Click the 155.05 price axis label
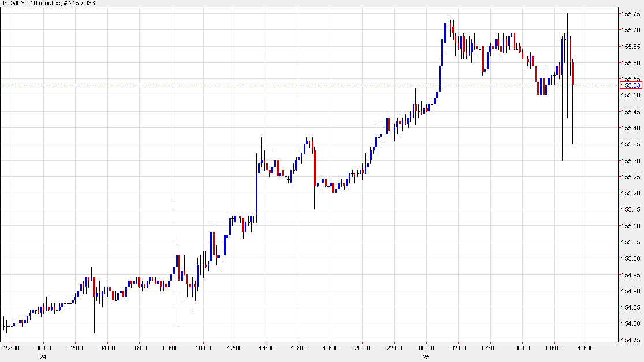The image size is (644, 362). click(x=631, y=242)
